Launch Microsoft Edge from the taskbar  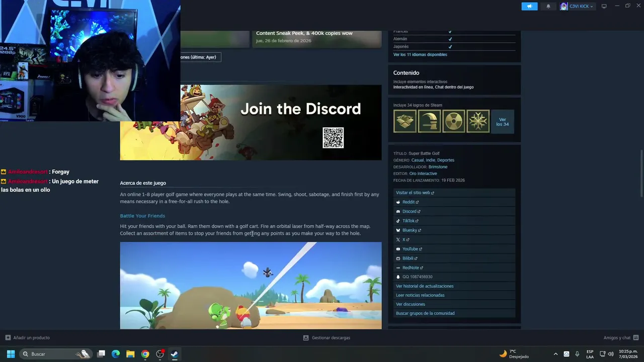[x=116, y=354]
